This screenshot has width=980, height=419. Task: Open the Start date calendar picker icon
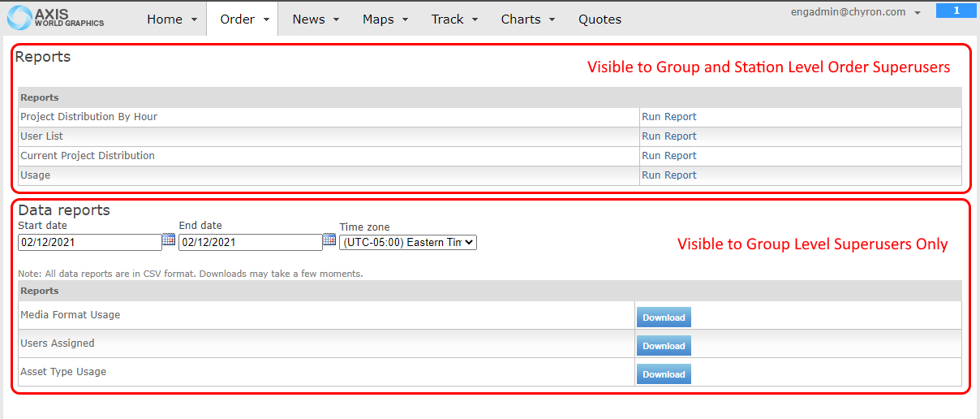pos(169,240)
